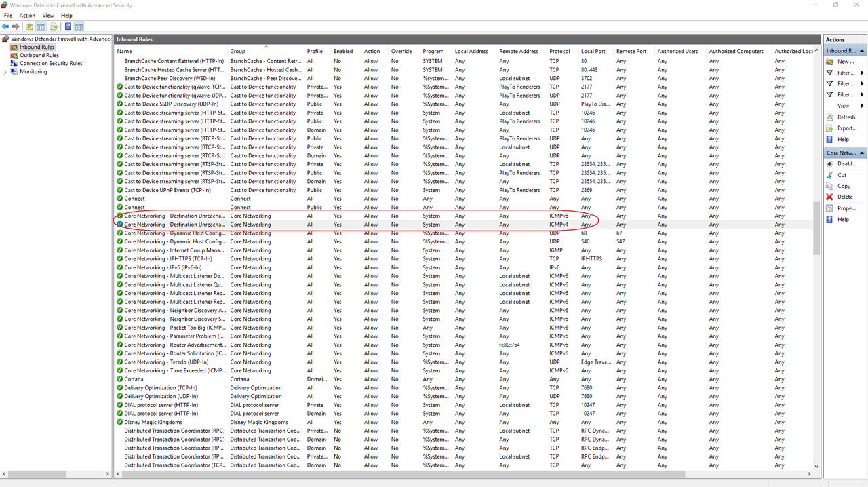Click the console tree horizontal scrollbar

pos(56,474)
